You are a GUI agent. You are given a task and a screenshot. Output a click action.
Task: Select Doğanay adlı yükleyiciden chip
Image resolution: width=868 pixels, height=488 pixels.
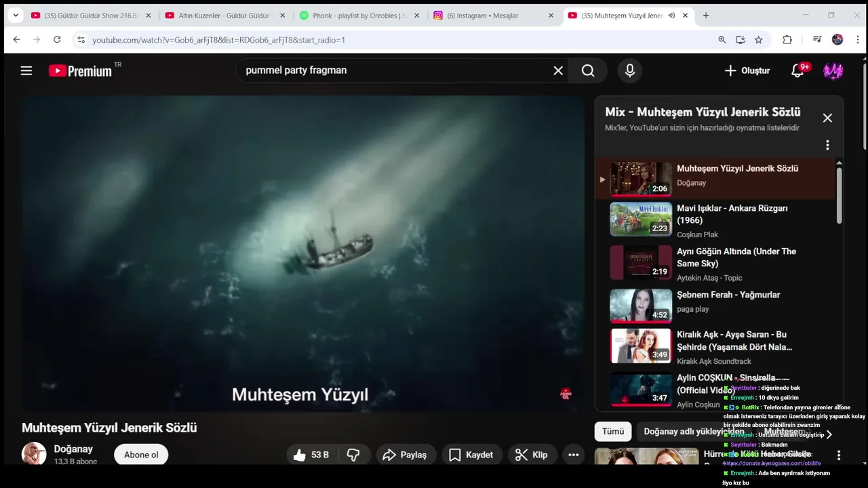pyautogui.click(x=694, y=432)
